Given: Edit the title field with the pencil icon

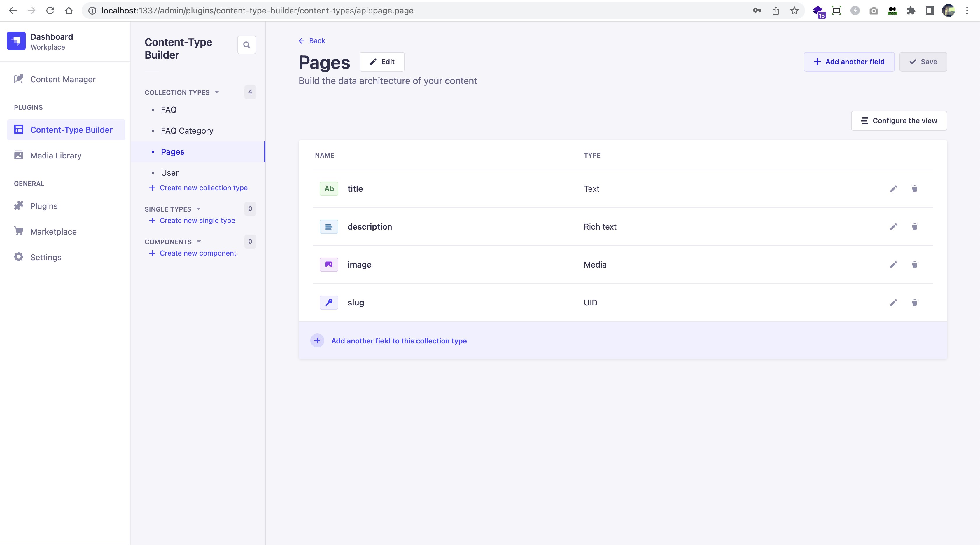Looking at the screenshot, I should 894,189.
